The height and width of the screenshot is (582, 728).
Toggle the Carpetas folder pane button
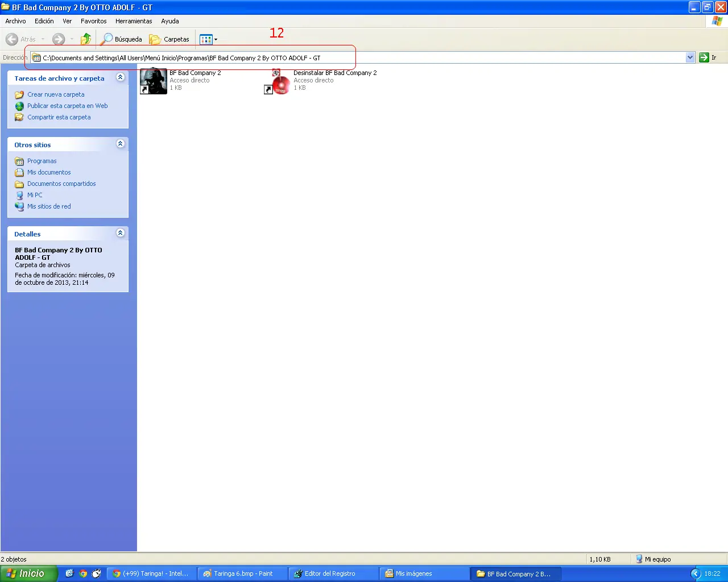pyautogui.click(x=169, y=39)
